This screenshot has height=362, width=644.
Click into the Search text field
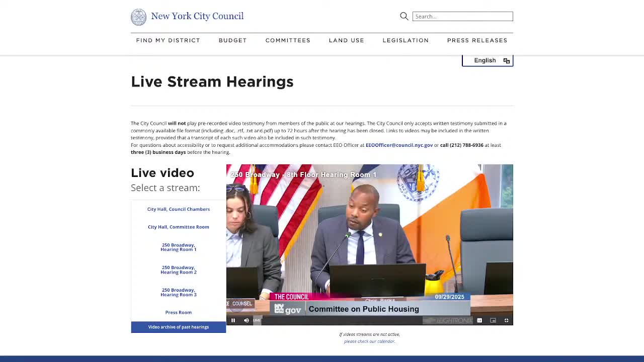click(x=462, y=17)
